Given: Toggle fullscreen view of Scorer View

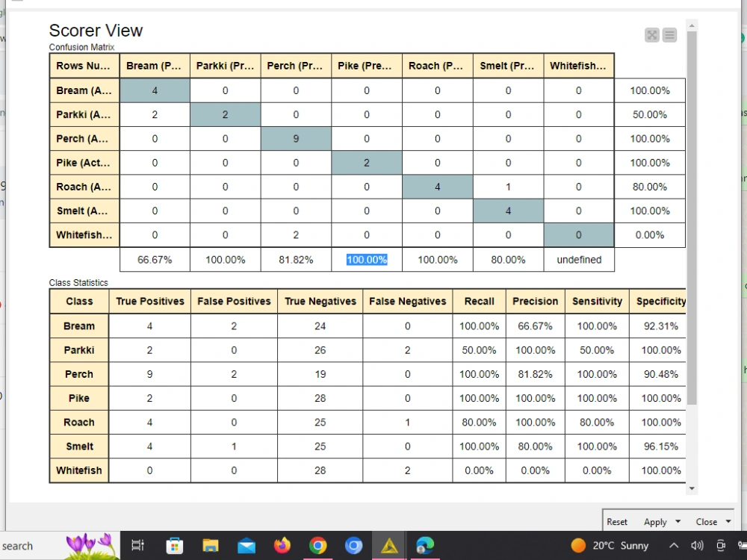Looking at the screenshot, I should click(651, 35).
